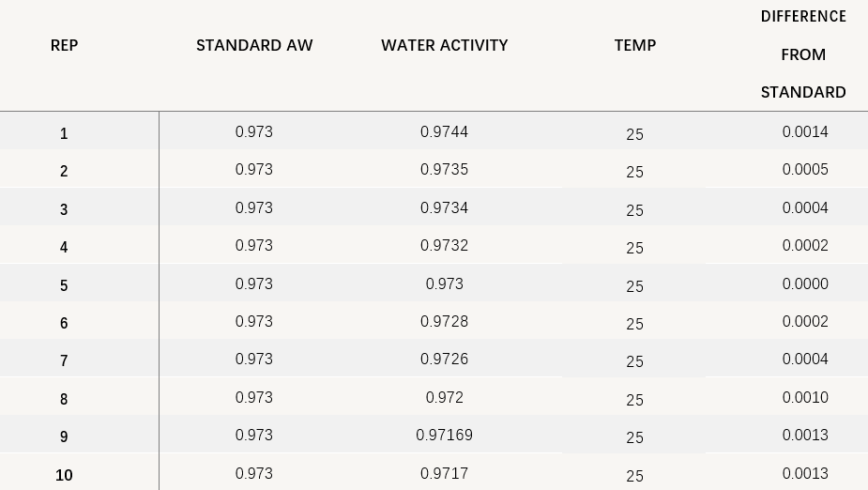Select the 0.9717 cell in last row
The width and height of the screenshot is (868, 490).
tap(445, 474)
